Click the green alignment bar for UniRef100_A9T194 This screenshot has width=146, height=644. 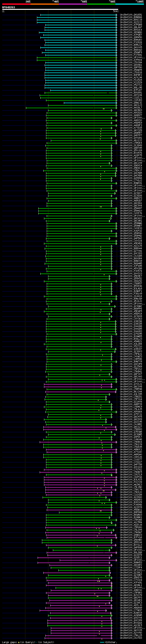click(x=78, y=95)
